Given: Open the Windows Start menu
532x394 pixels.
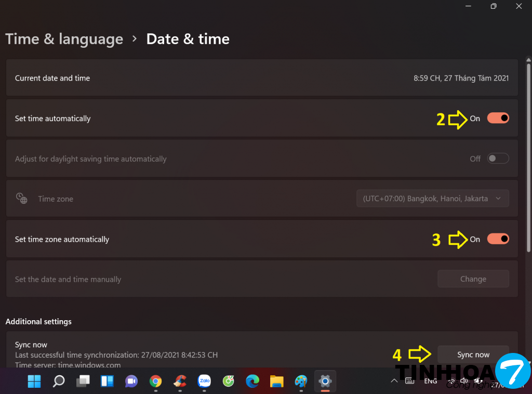Looking at the screenshot, I should point(34,382).
